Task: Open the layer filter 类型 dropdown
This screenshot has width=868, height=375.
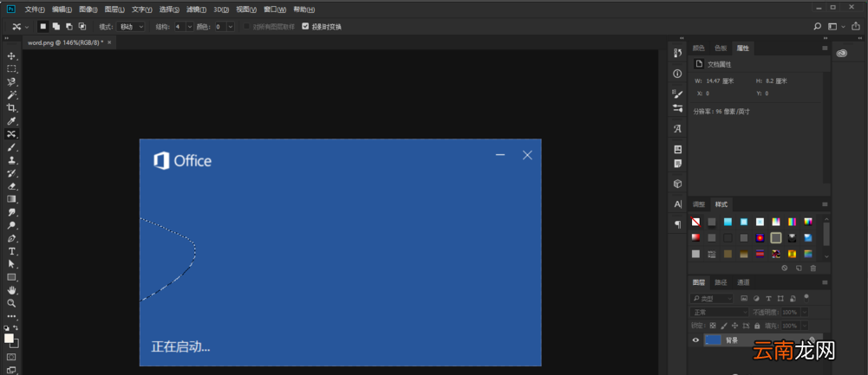Action: point(712,298)
